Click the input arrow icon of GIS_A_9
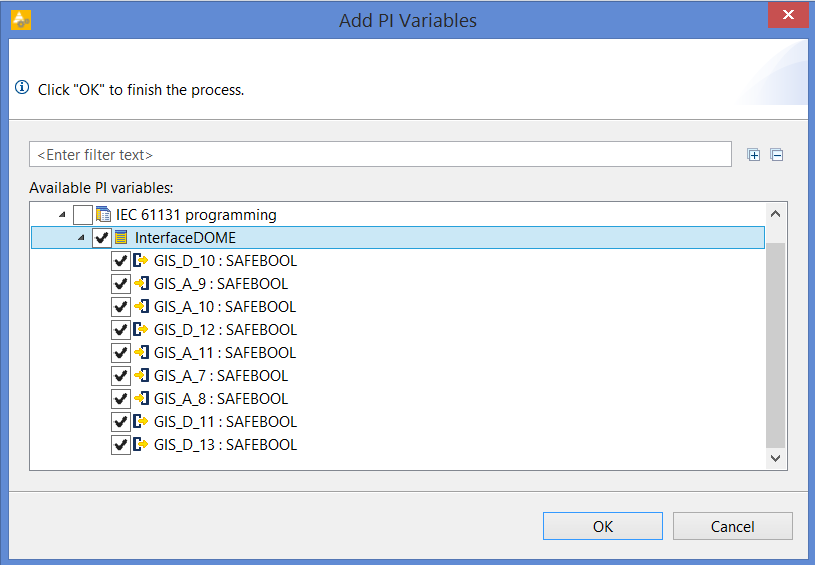 pos(141,283)
